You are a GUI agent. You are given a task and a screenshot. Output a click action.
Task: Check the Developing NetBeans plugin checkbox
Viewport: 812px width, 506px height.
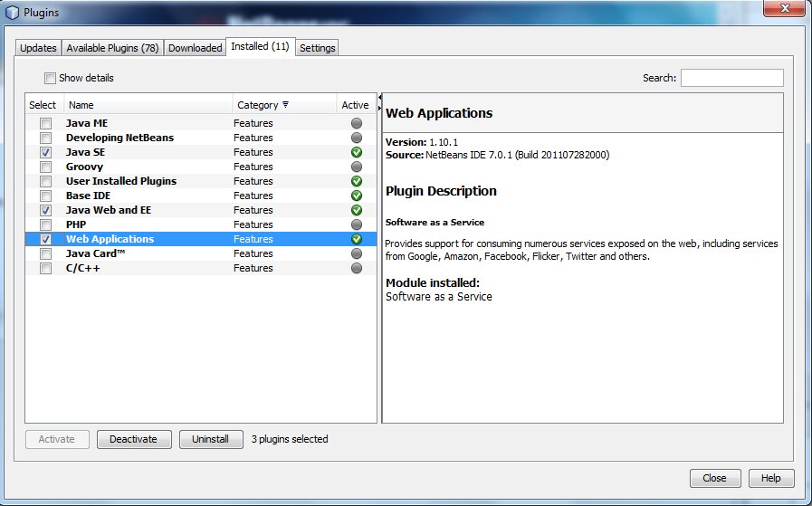pos(45,138)
